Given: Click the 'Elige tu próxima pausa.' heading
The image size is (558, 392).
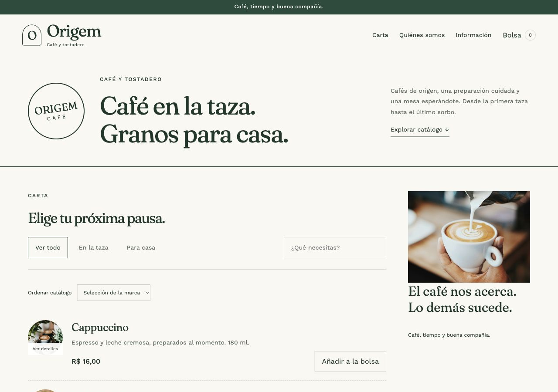Looking at the screenshot, I should [x=96, y=218].
